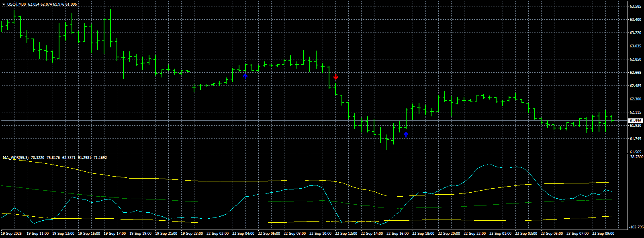Image resolution: width=644 pixels, height=238 pixels.
Task: Open the chart menu triangle beside USOil,M30
Action: pos(4,4)
